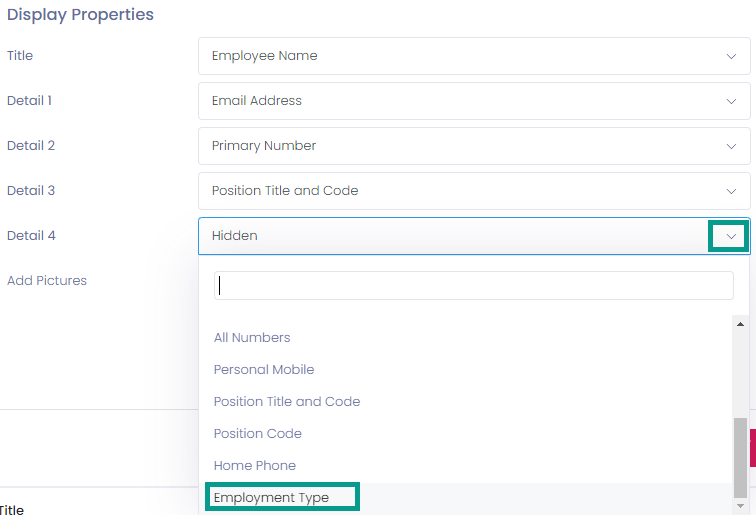Choose Position Title and Code from the list

coord(287,402)
